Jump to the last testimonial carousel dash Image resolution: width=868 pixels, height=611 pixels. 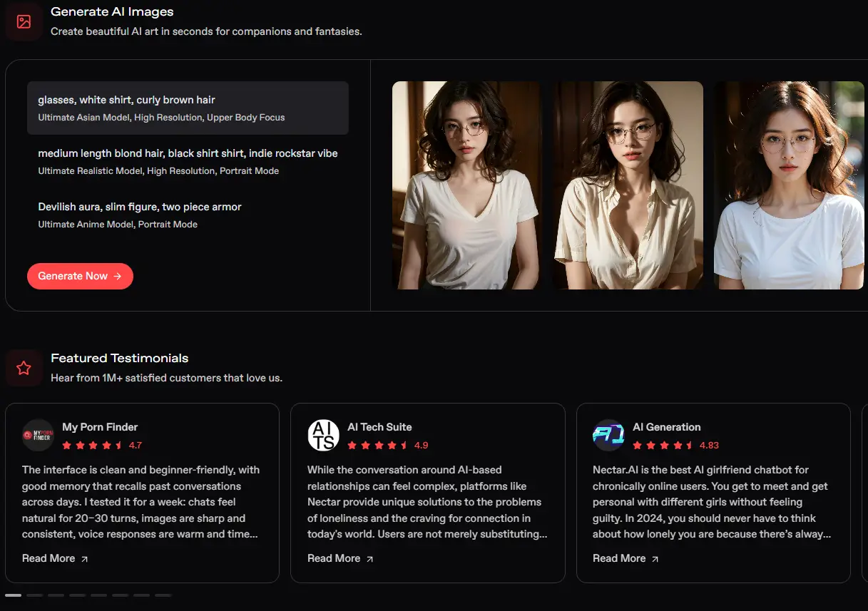pos(163,595)
